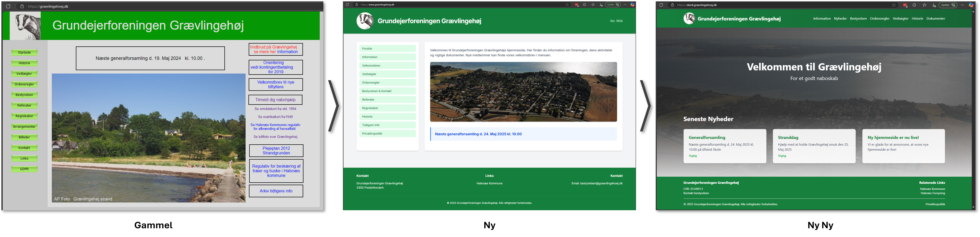Click Privatlivspolitik link in Ny Ny footer

tap(935, 204)
